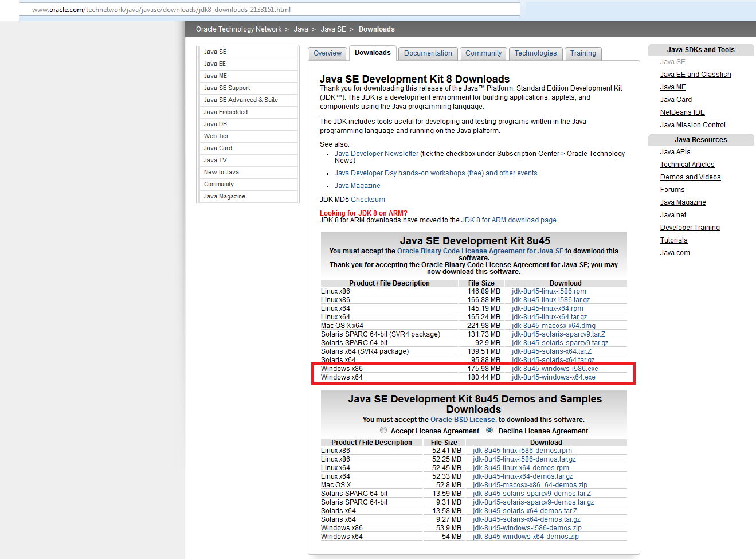Open Oracle Binary Code License Agreement link

pyautogui.click(x=480, y=251)
